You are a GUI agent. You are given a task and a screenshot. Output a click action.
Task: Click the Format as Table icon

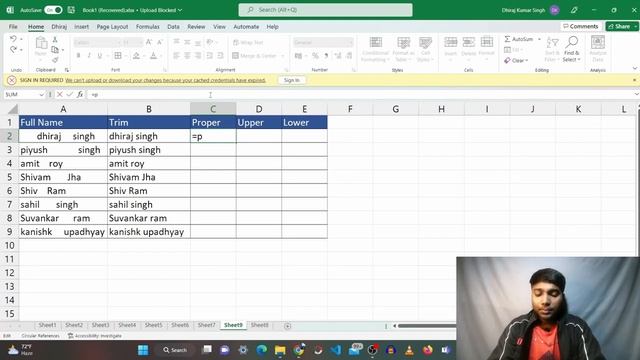click(403, 43)
